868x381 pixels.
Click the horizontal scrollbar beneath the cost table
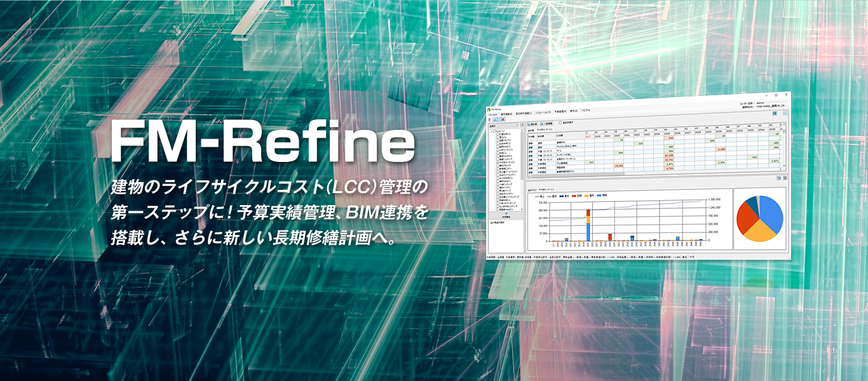pyautogui.click(x=654, y=172)
